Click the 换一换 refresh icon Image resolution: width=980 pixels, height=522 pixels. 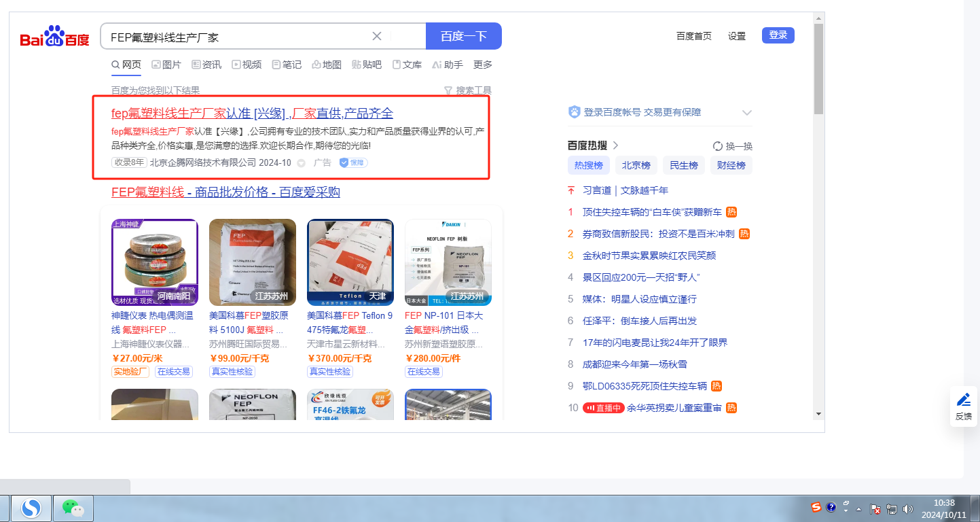pos(718,146)
